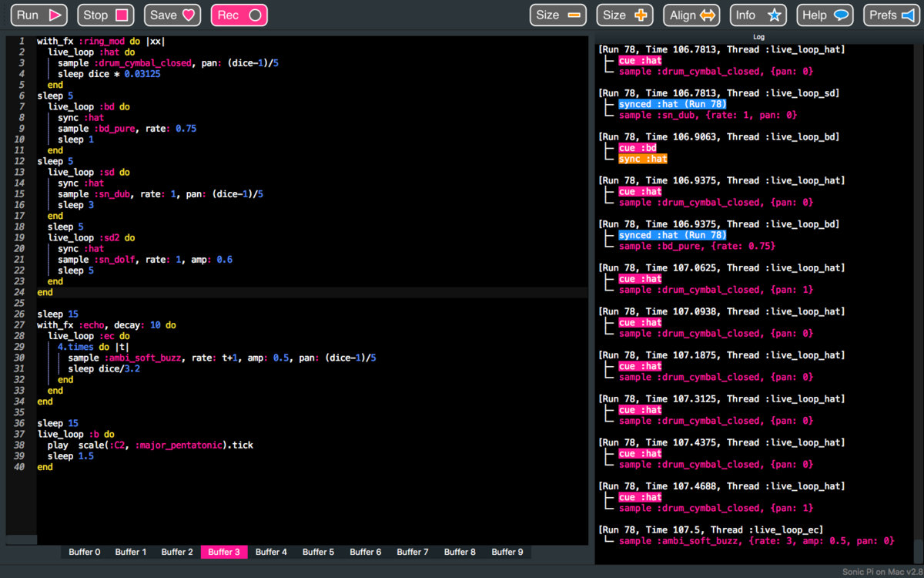Viewport: 924px width, 578px height.
Task: Save the buffer with the heart button
Action: click(x=172, y=15)
